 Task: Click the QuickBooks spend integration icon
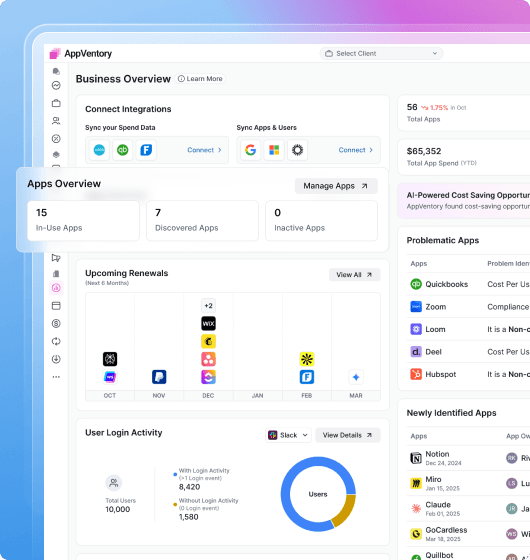(x=122, y=150)
